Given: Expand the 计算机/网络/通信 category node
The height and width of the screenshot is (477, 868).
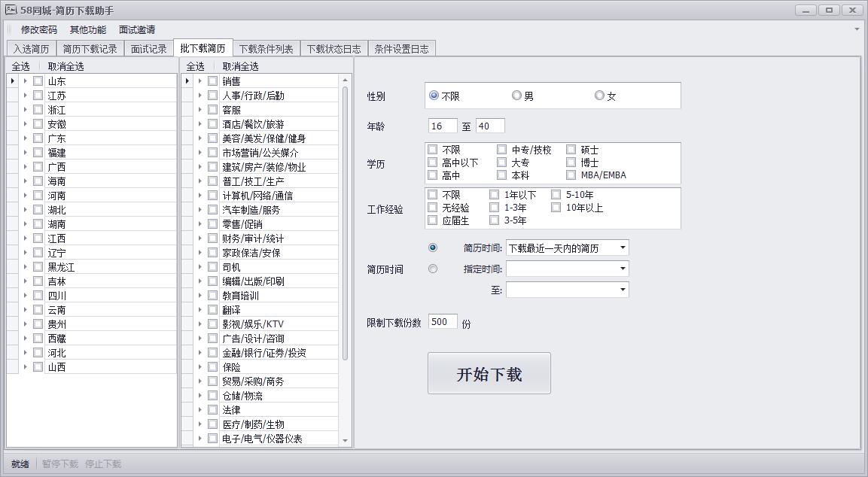Looking at the screenshot, I should point(199,196).
